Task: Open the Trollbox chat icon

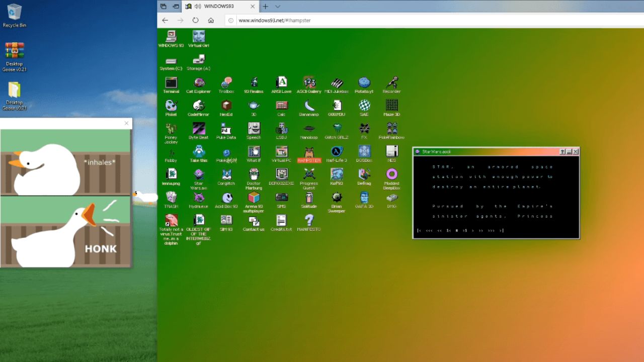Action: (226, 84)
